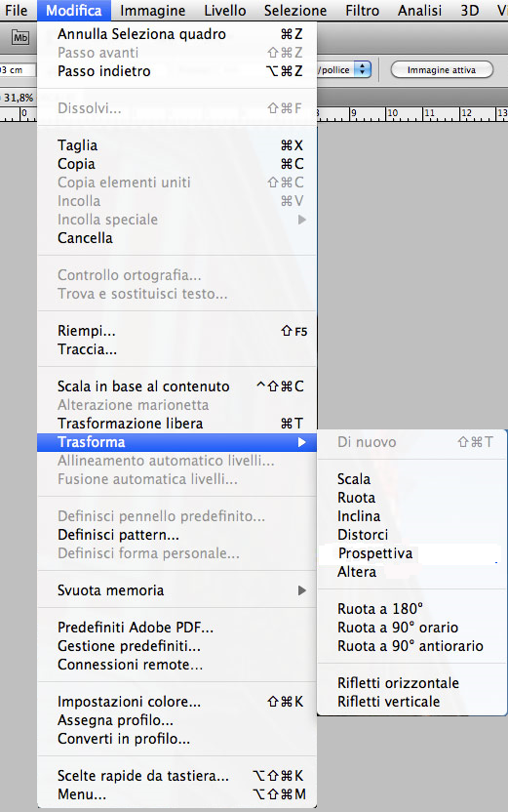Select Scala in base al contenuto
Viewport: 508px width, 812px height.
(x=176, y=386)
